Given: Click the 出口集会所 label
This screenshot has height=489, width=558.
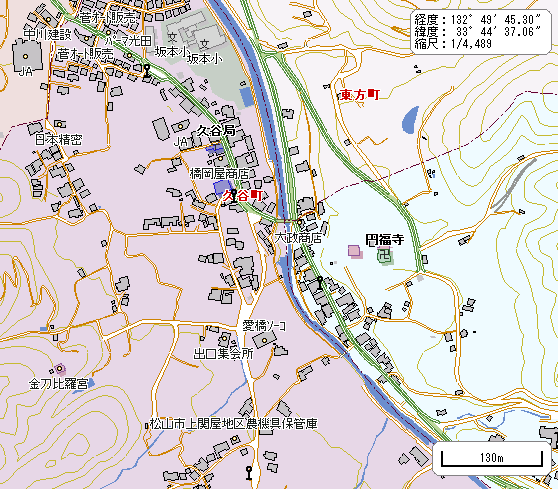Looking at the screenshot, I should click(223, 354).
